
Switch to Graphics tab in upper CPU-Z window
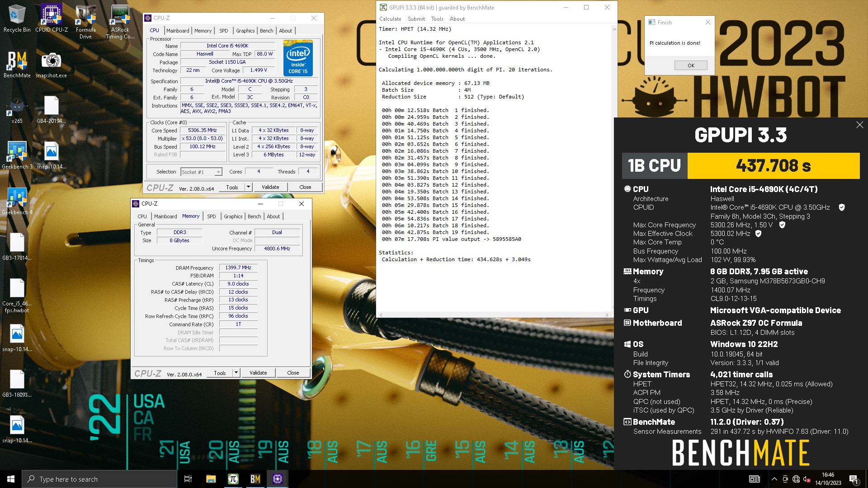[245, 31]
